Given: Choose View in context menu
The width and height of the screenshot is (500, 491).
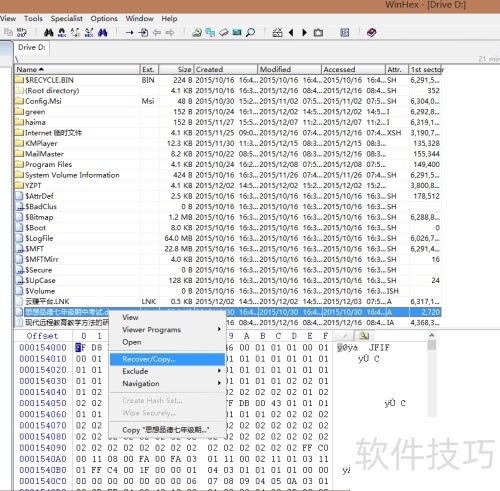Looking at the screenshot, I should tap(167, 317).
